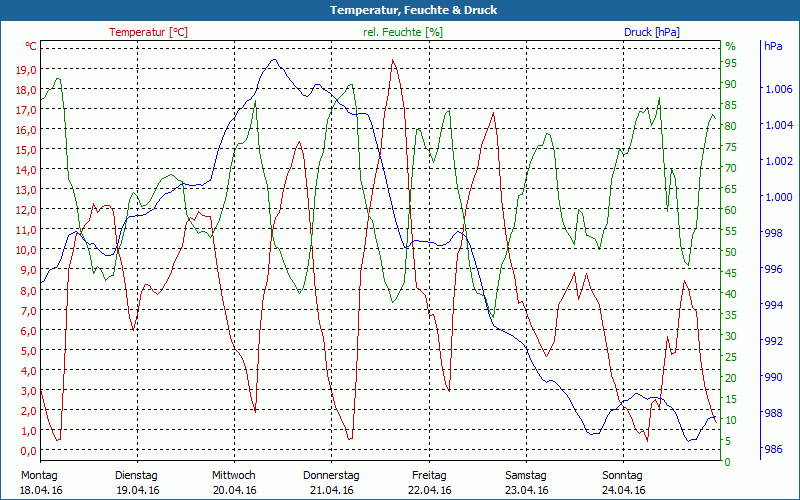The height and width of the screenshot is (500, 800).
Task: Click the '°C' unit label on the left axis
Action: tap(31, 46)
